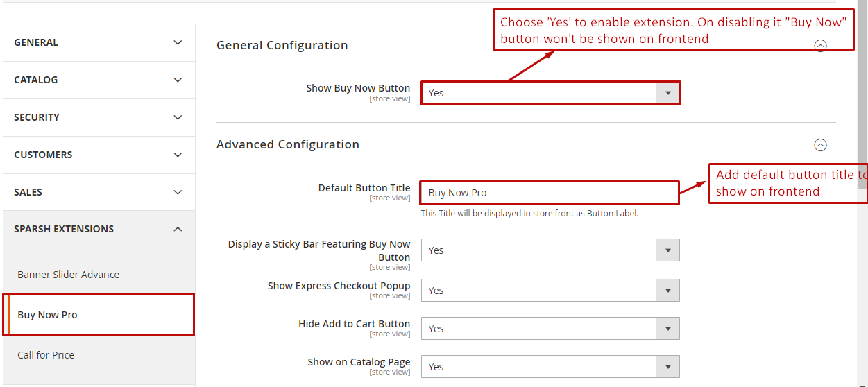Collapse the Advanced Configuration section circle icon
Viewport: 868px width, 387px height.
tap(820, 145)
